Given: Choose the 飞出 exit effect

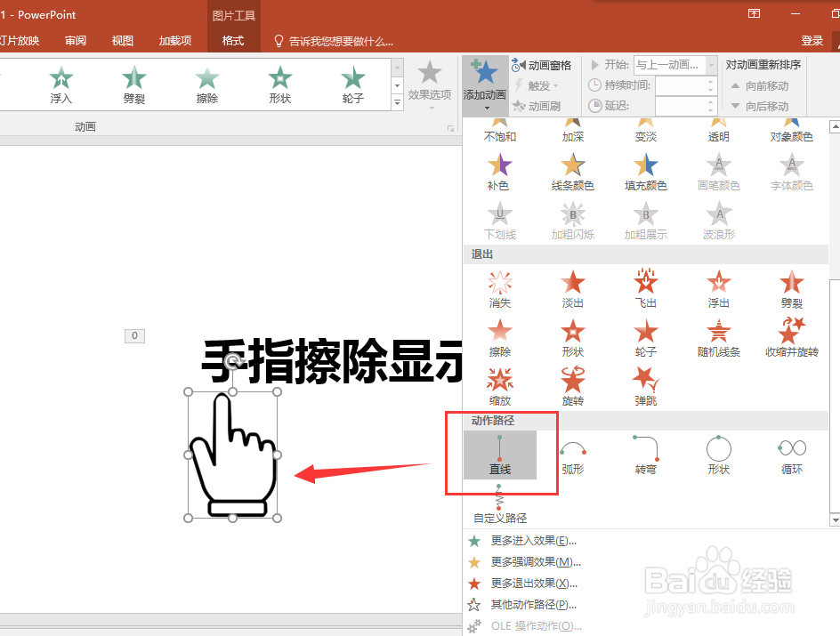Looking at the screenshot, I should 645,290.
